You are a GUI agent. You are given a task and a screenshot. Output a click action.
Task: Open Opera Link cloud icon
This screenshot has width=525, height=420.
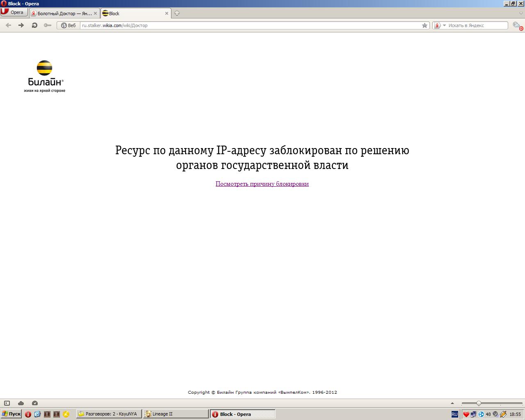click(21, 403)
